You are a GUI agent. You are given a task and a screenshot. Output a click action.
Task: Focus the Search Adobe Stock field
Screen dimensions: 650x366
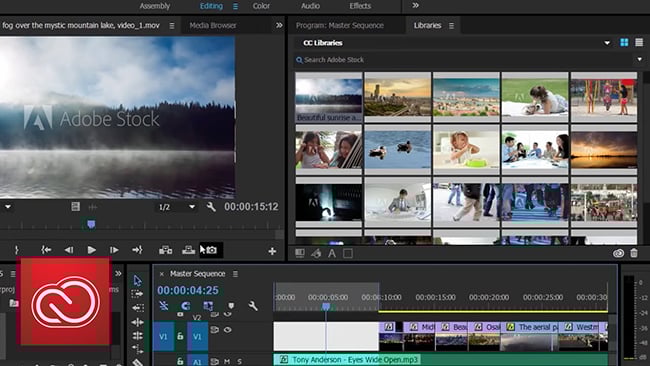468,60
